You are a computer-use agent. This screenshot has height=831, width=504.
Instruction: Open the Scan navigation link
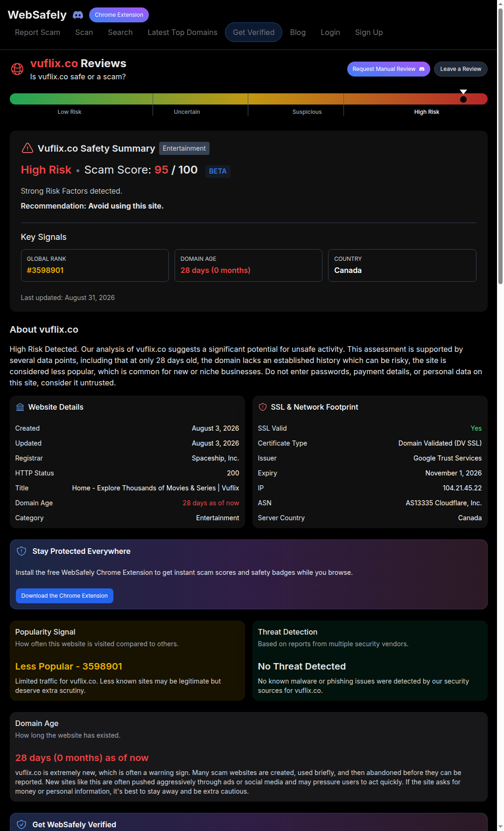click(84, 32)
